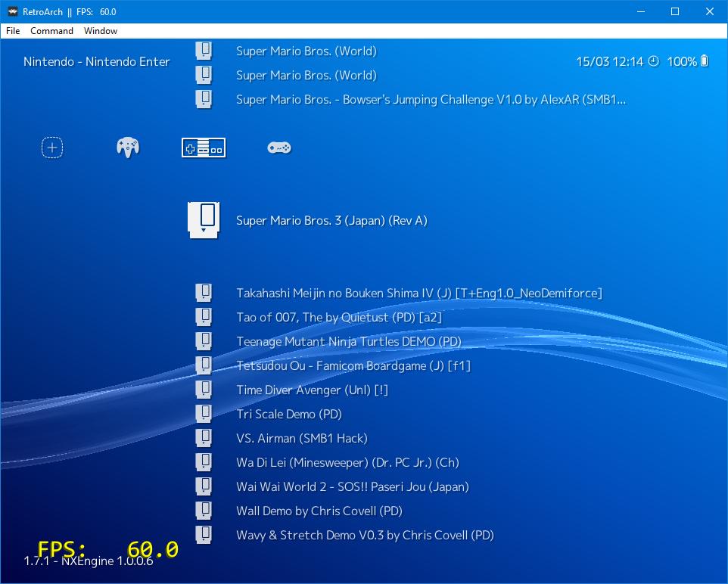Select the Nintendo 64 platform icon
Image resolution: width=728 pixels, height=584 pixels.
(127, 148)
